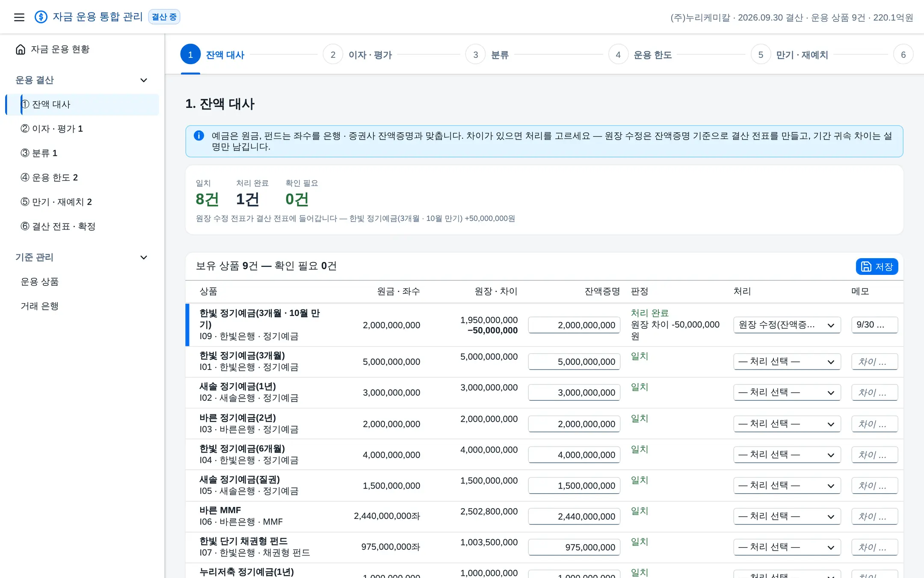Select ⑤ 만기 · 재예치 in sidebar
This screenshot has width=924, height=578.
(x=82, y=202)
